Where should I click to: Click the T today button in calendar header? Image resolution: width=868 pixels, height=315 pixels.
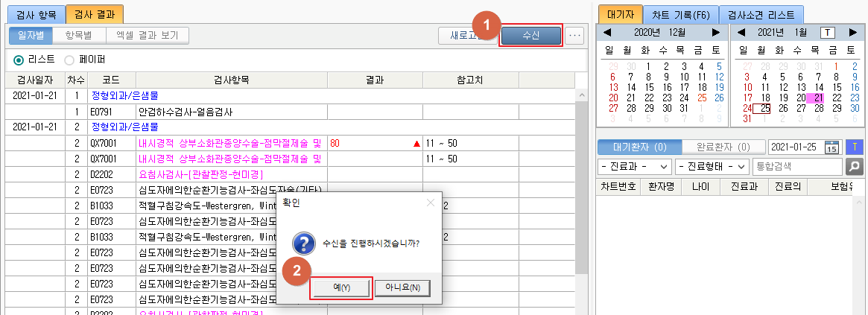click(828, 32)
